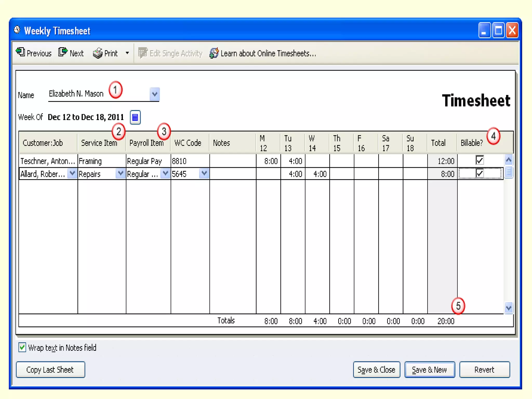Click Notes cell in Teschner row
Viewport: 532px width, 399px height.
232,161
